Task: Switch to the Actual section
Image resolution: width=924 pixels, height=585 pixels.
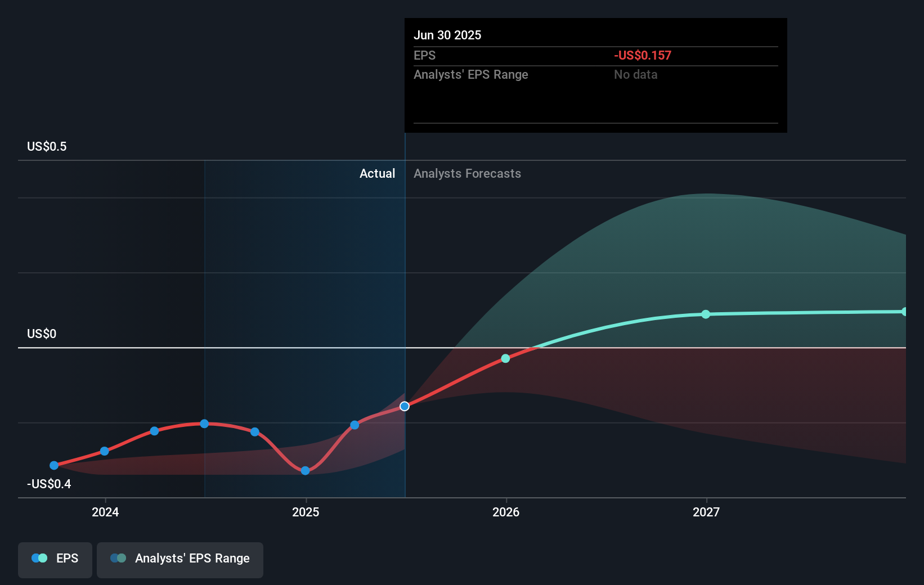Action: (x=377, y=174)
